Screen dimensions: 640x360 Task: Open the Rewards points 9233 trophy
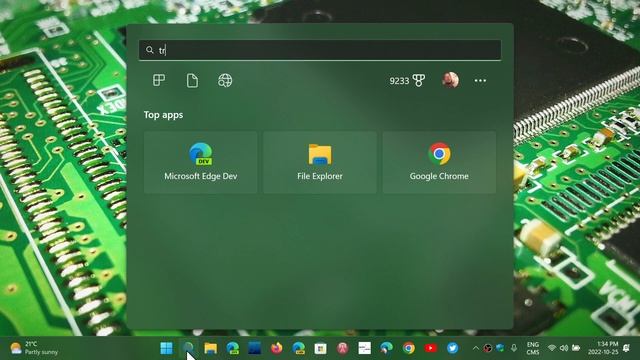tap(407, 81)
